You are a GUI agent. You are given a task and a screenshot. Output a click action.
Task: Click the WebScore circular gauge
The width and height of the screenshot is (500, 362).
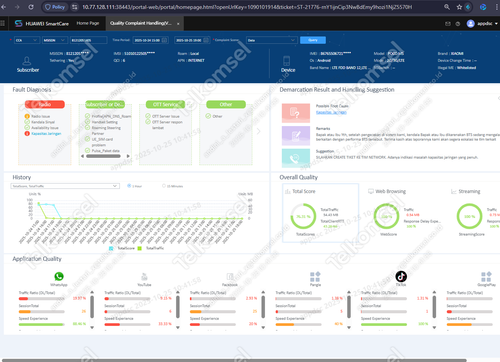coord(386,216)
